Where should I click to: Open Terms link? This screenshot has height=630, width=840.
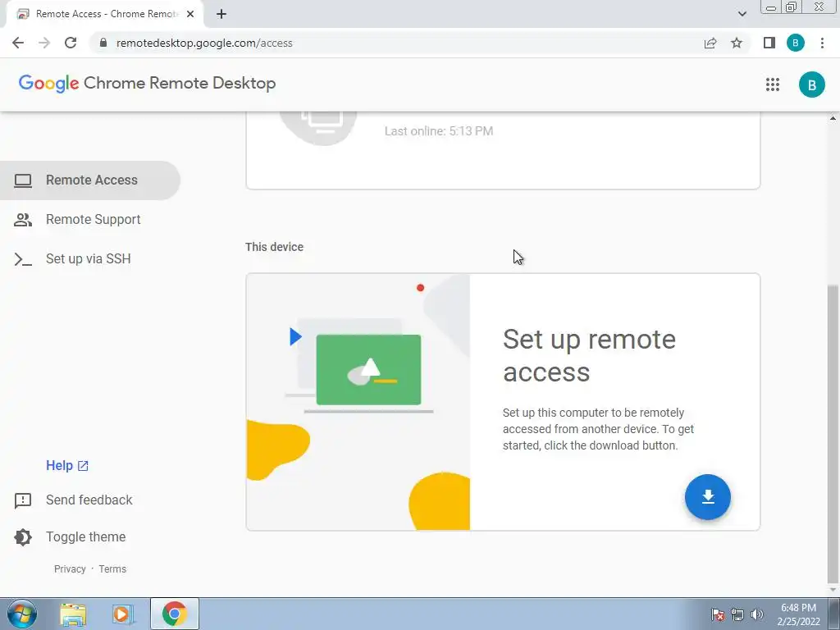[112, 569]
